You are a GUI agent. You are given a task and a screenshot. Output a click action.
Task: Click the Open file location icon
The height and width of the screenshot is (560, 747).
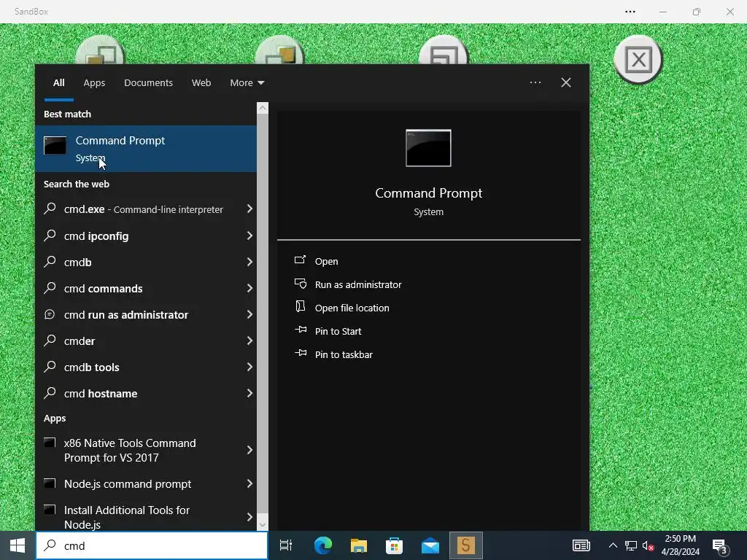(x=300, y=306)
